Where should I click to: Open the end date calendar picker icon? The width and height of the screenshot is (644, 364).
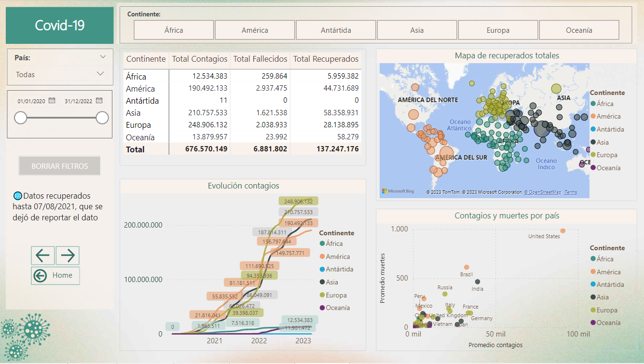(x=99, y=101)
